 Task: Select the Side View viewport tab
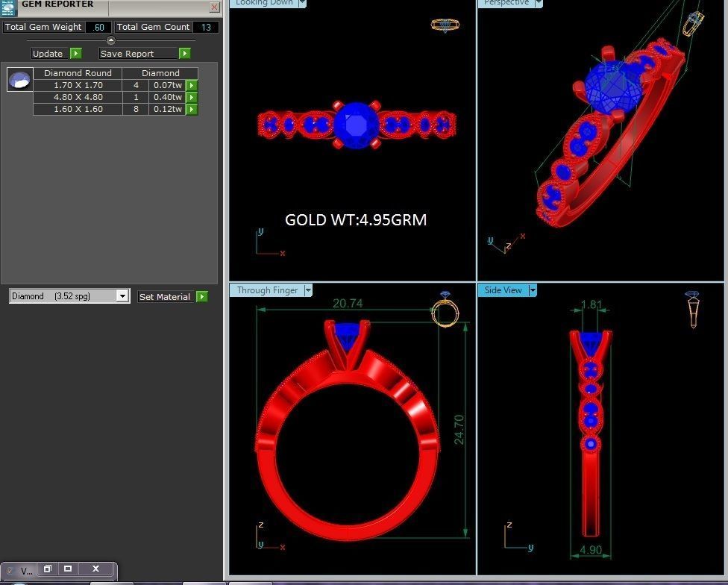coord(503,290)
